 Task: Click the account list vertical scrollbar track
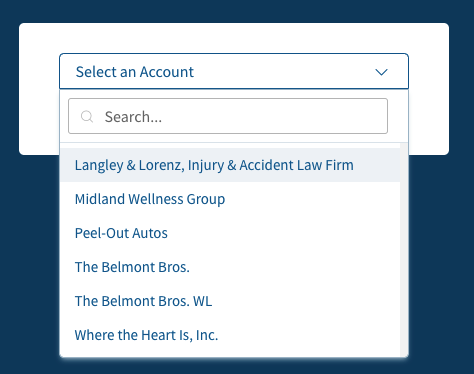click(404, 250)
